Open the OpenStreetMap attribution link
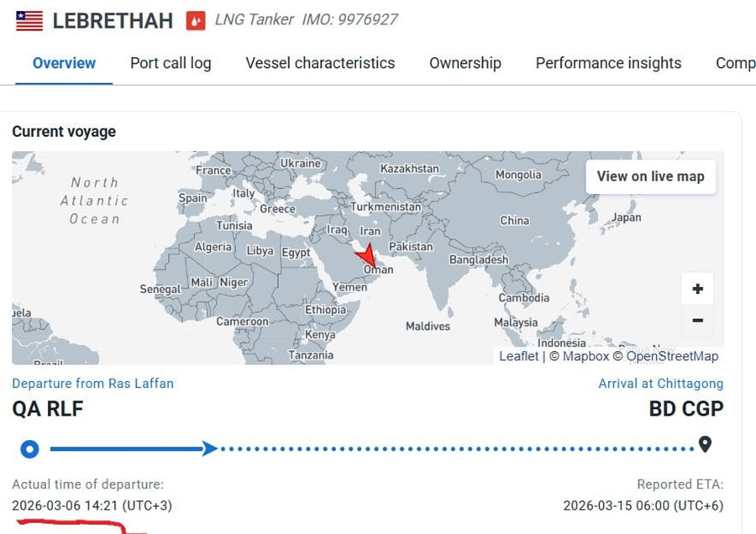The width and height of the screenshot is (756, 534). [672, 356]
